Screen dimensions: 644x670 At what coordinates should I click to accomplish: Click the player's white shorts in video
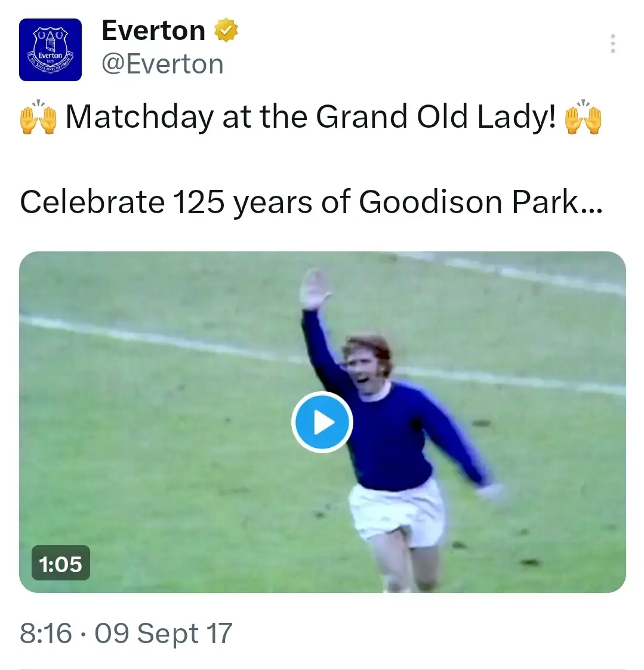coord(397,511)
